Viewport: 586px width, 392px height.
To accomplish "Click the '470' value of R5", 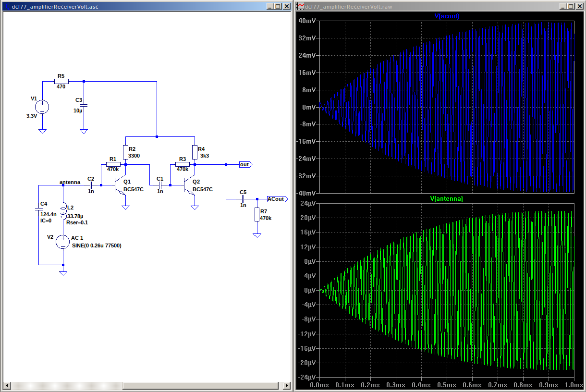I will pyautogui.click(x=61, y=87).
